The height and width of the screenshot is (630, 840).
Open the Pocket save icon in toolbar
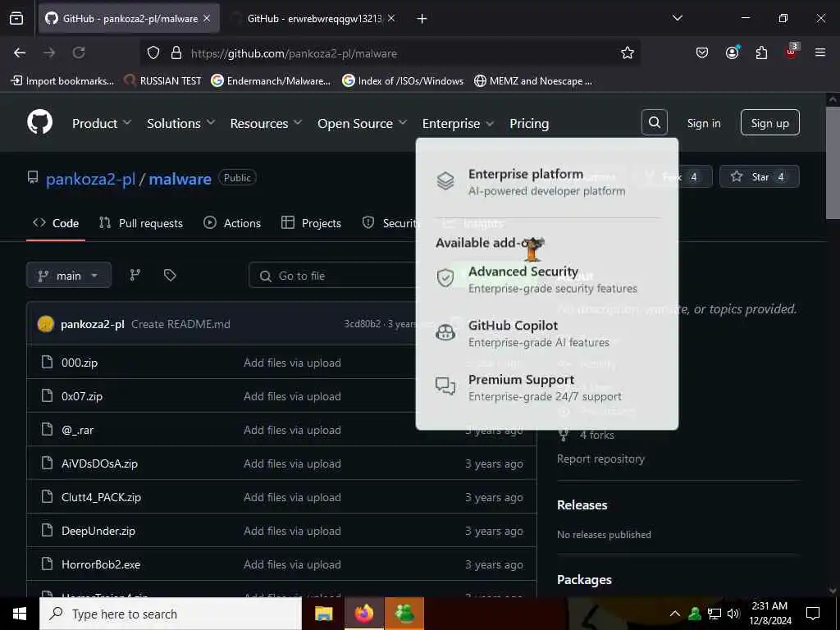pyautogui.click(x=702, y=52)
